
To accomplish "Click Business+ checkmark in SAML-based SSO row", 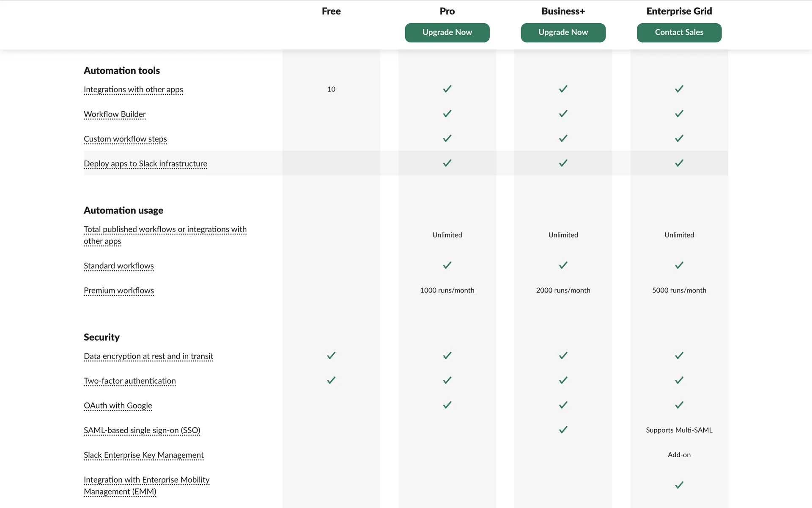I will click(563, 430).
